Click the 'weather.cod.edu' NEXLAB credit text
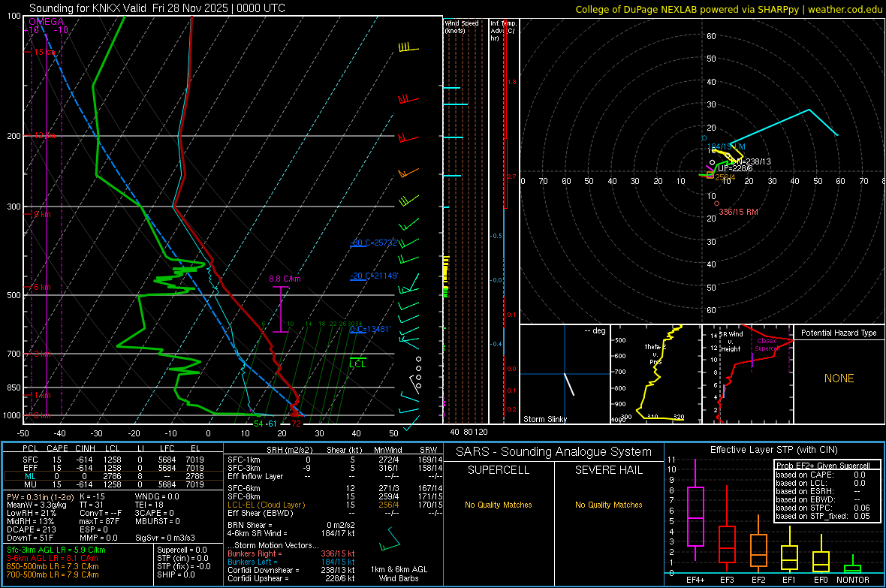The height and width of the screenshot is (588, 886). 845,9
